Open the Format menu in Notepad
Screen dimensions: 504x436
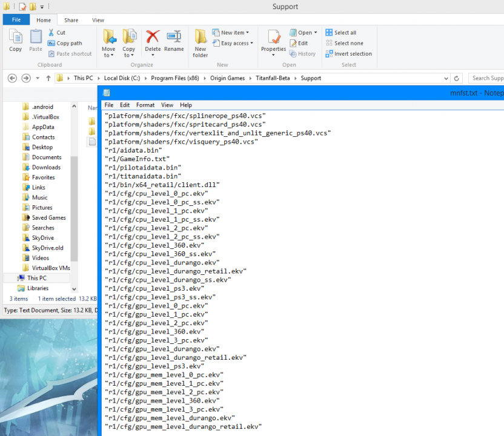145,105
